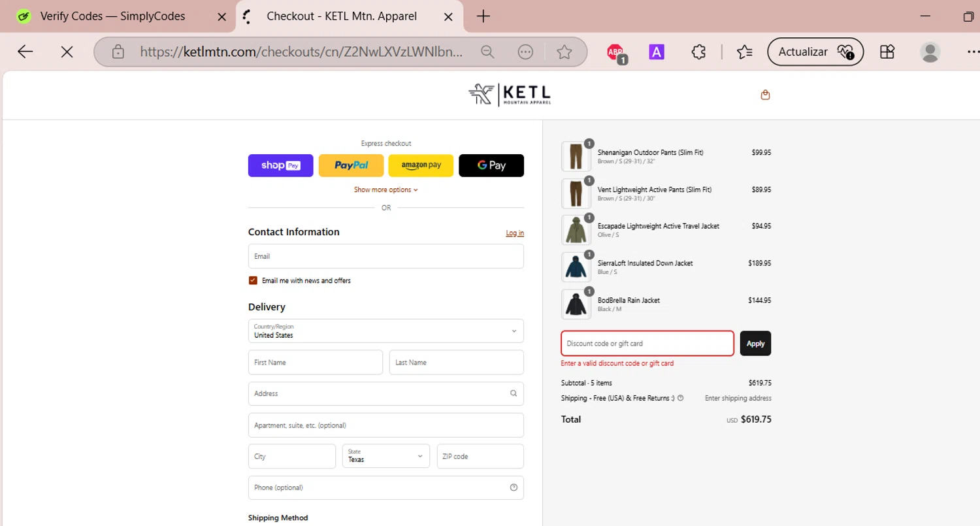Click the $189.95 SierraLoft price
980x526 pixels.
pos(760,263)
